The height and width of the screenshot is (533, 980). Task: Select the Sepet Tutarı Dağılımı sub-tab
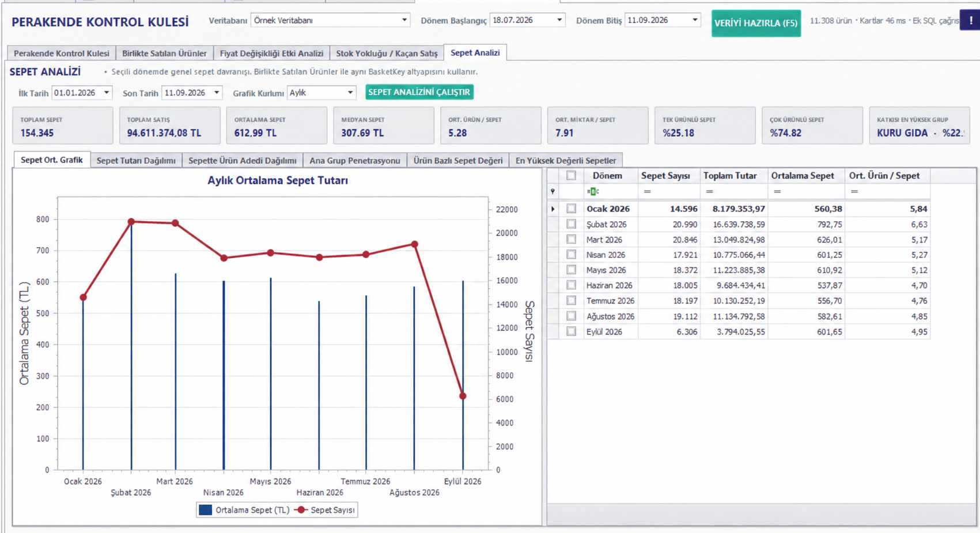click(x=136, y=160)
